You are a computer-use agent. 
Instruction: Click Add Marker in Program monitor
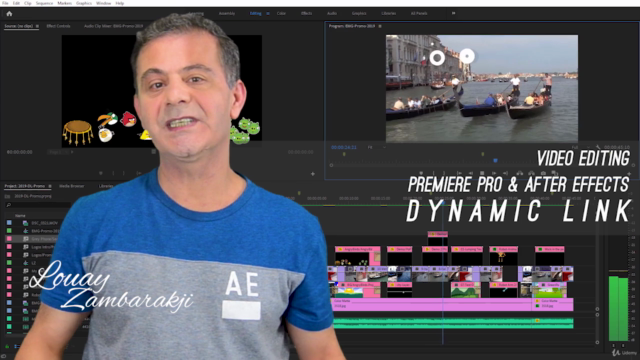click(x=421, y=173)
